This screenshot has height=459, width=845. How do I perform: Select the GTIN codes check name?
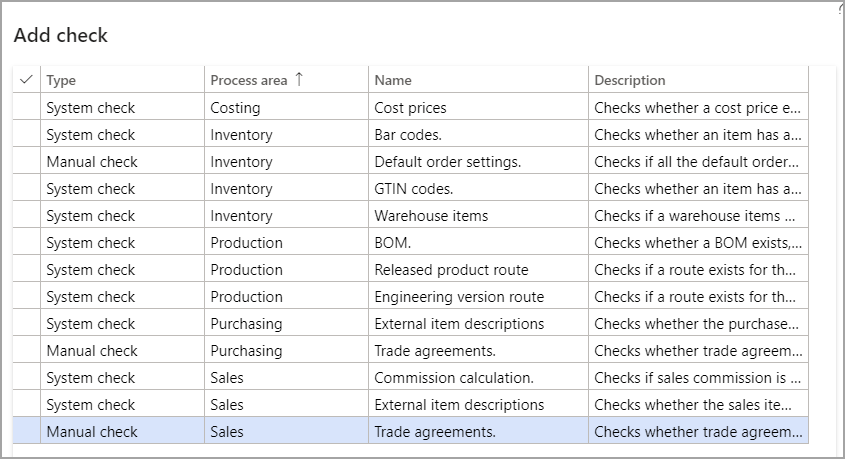(x=414, y=188)
